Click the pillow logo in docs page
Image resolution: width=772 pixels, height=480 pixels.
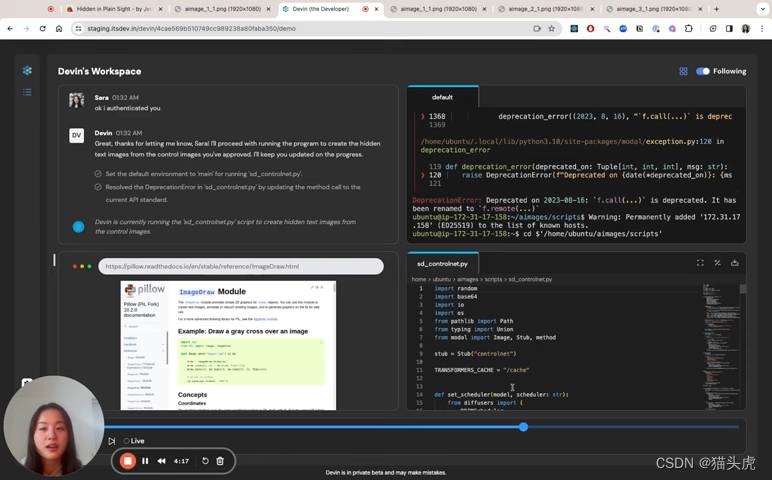[x=145, y=289]
